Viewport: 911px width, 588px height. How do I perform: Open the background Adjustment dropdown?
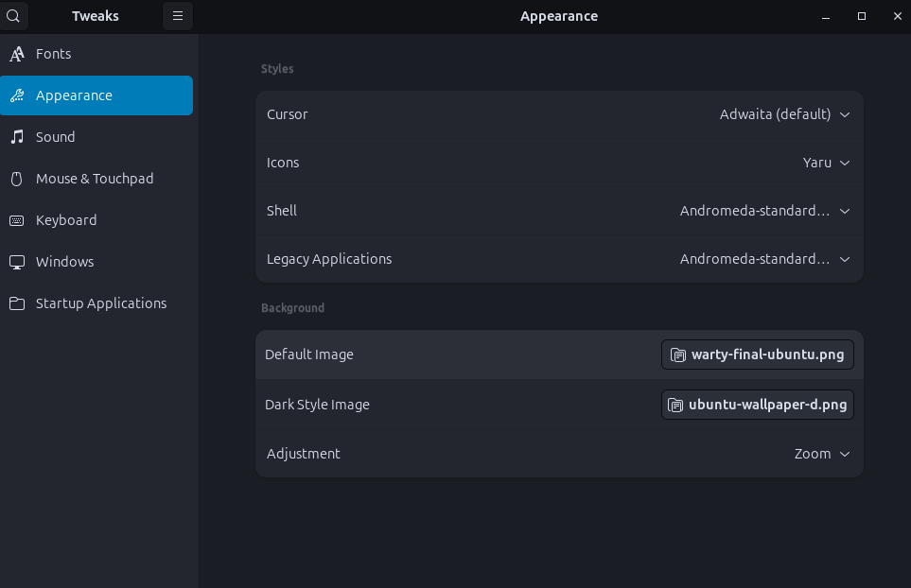pyautogui.click(x=821, y=454)
